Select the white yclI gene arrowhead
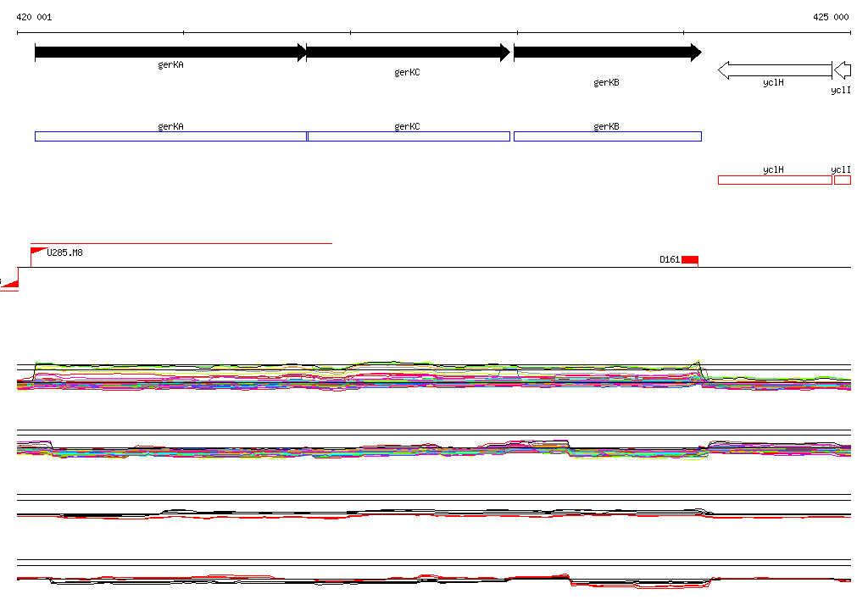The width and height of the screenshot is (868, 605). click(x=842, y=70)
